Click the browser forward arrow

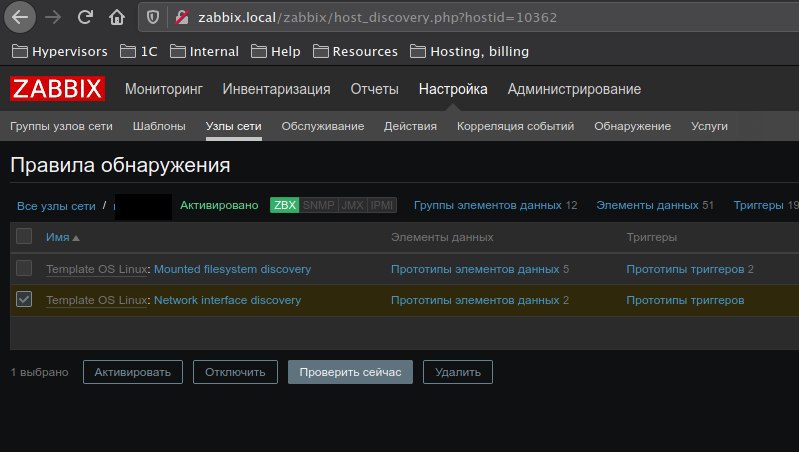pos(52,17)
